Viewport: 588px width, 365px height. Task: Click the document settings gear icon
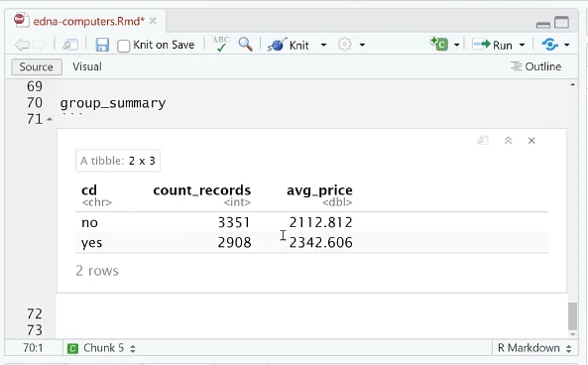click(345, 45)
